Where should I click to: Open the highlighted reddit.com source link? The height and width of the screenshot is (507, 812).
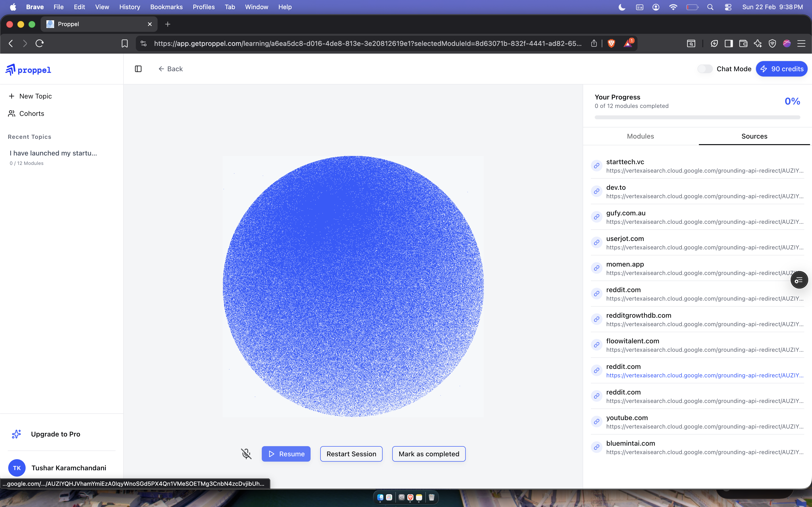[705, 375]
